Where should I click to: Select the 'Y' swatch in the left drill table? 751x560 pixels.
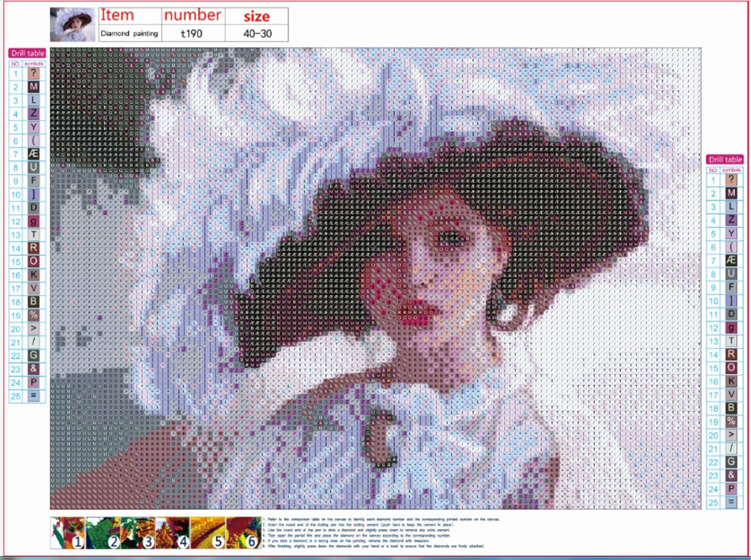click(34, 127)
